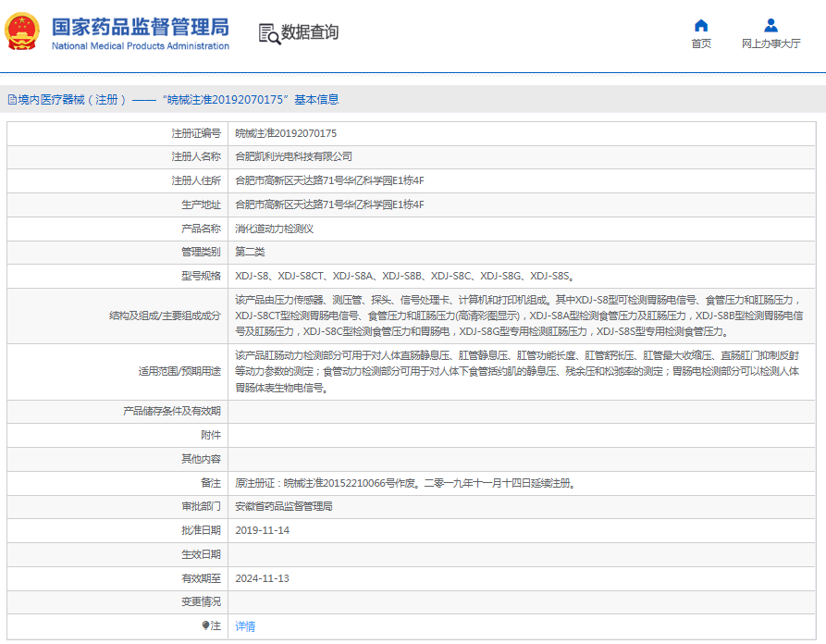826x644 pixels.
Task: Click 国家药品监督管理局 site title
Action: point(141,27)
